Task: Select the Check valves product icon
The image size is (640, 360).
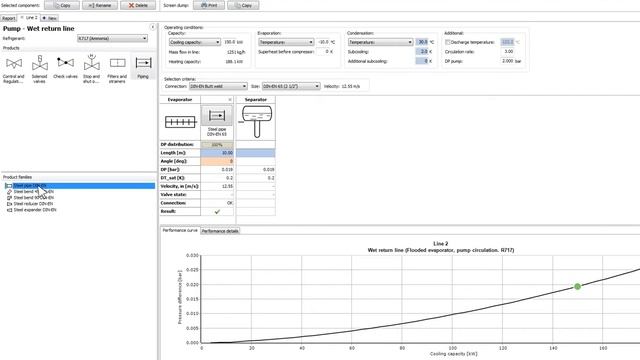Action: (x=65, y=67)
